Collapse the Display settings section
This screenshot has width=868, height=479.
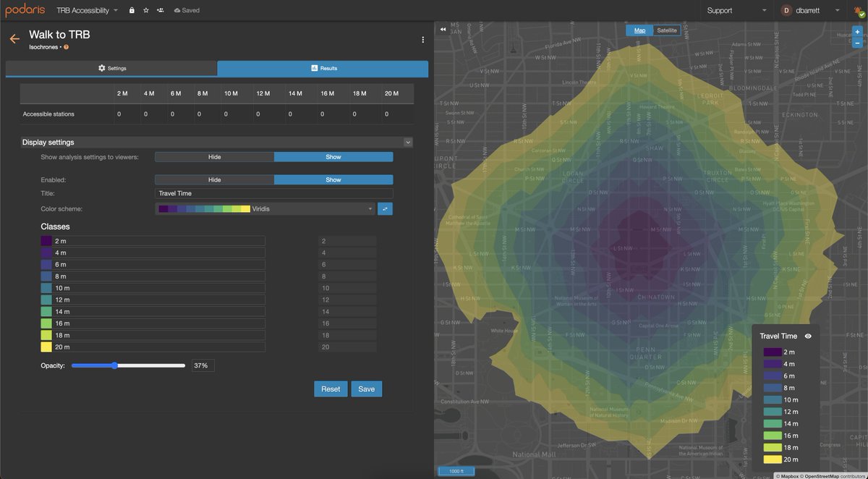point(408,142)
